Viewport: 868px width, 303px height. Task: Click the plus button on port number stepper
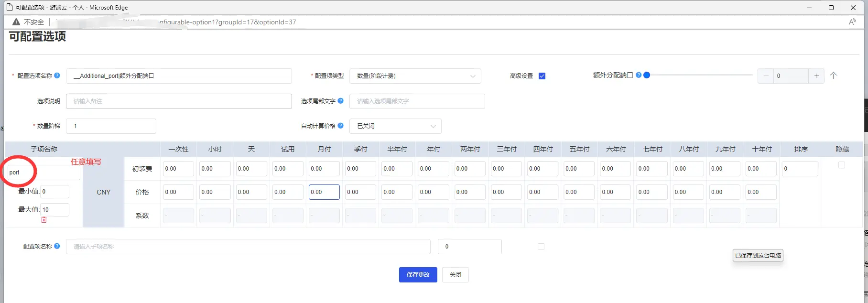tap(816, 76)
